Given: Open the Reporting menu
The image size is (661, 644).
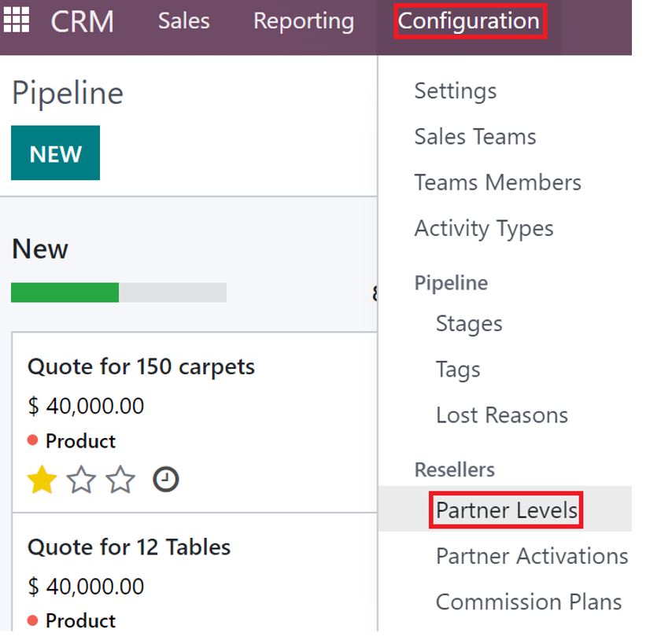Looking at the screenshot, I should 304,21.
